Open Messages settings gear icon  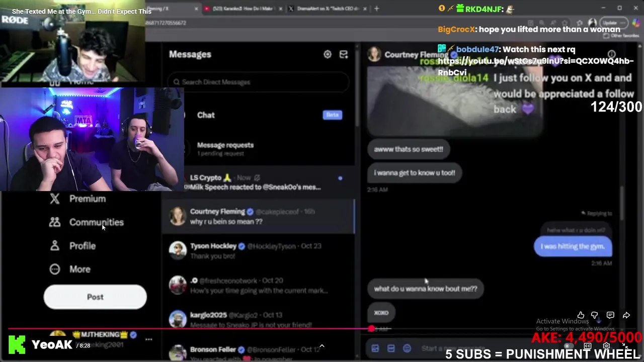click(x=328, y=54)
